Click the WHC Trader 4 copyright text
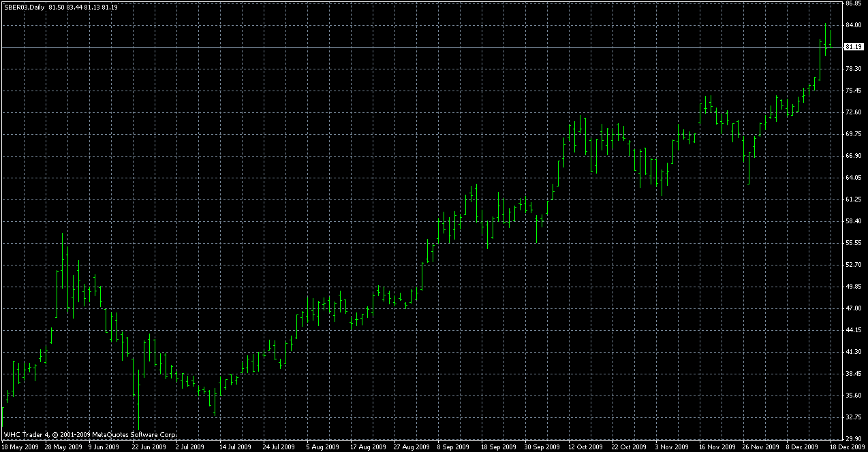Viewport: 868px width, 452px height. click(x=90, y=434)
